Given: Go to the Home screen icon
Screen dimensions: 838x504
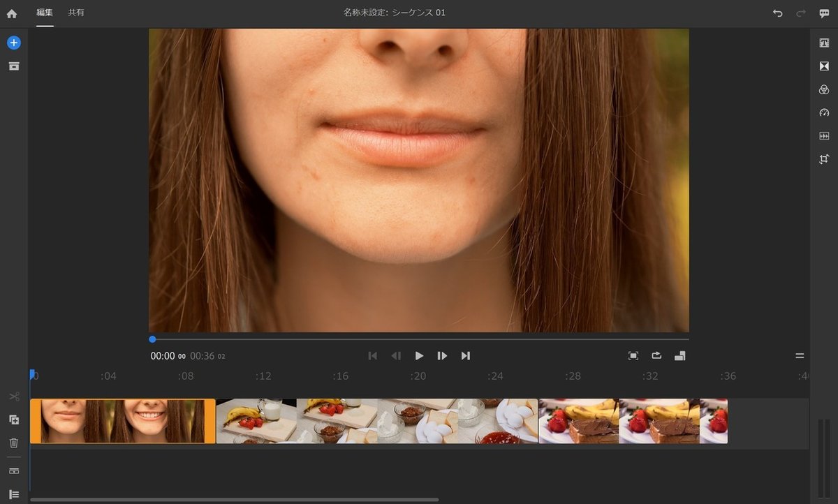Looking at the screenshot, I should pyautogui.click(x=12, y=13).
